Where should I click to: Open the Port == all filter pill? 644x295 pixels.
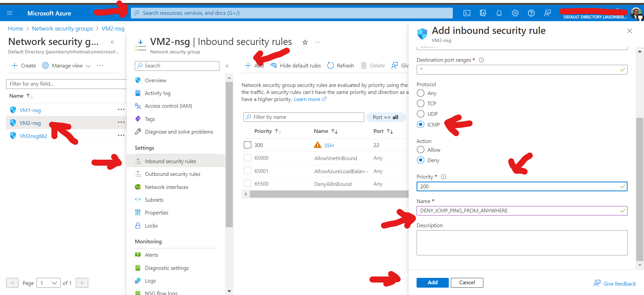(386, 117)
